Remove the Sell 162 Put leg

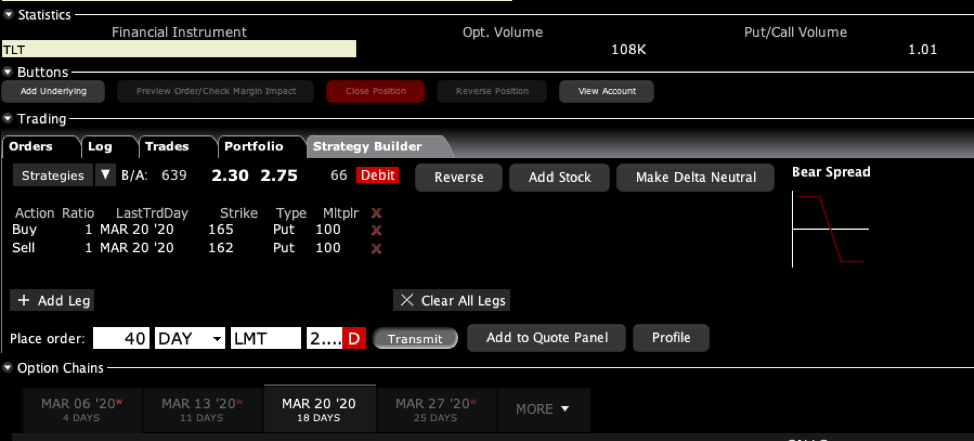(x=376, y=248)
